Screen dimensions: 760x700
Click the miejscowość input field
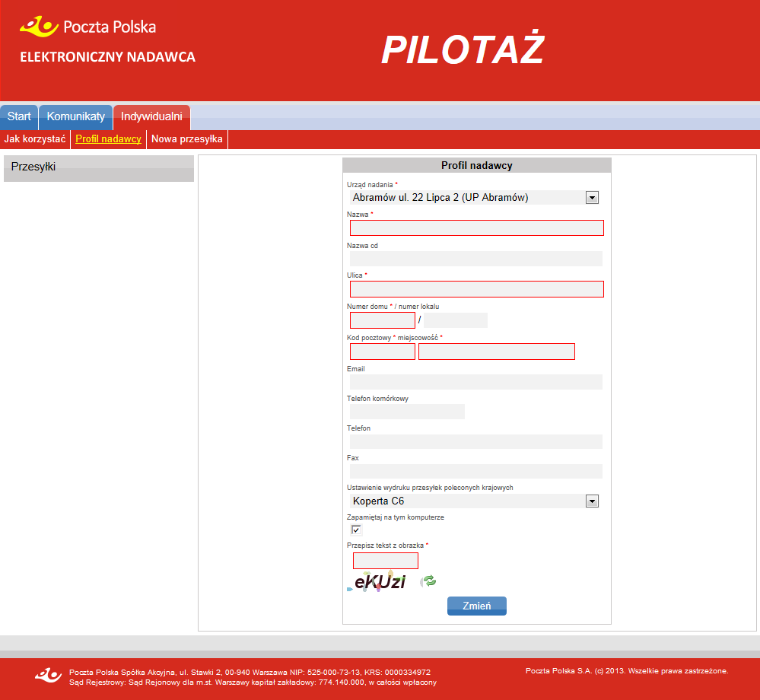click(x=496, y=352)
